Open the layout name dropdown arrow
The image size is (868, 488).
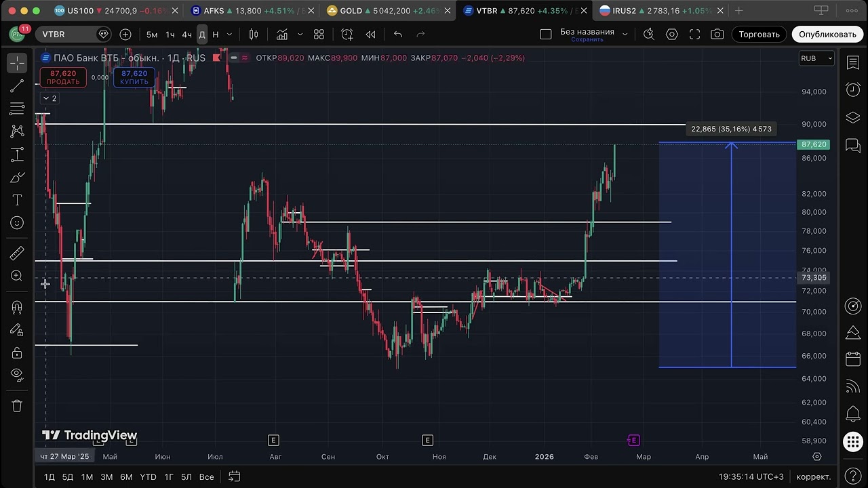625,35
